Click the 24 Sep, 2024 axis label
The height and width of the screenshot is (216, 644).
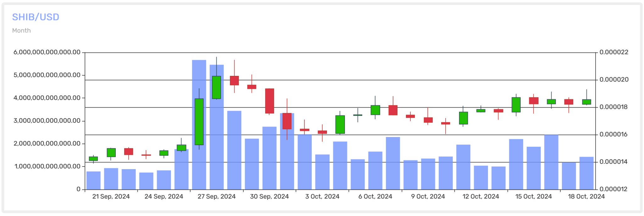pos(164,196)
